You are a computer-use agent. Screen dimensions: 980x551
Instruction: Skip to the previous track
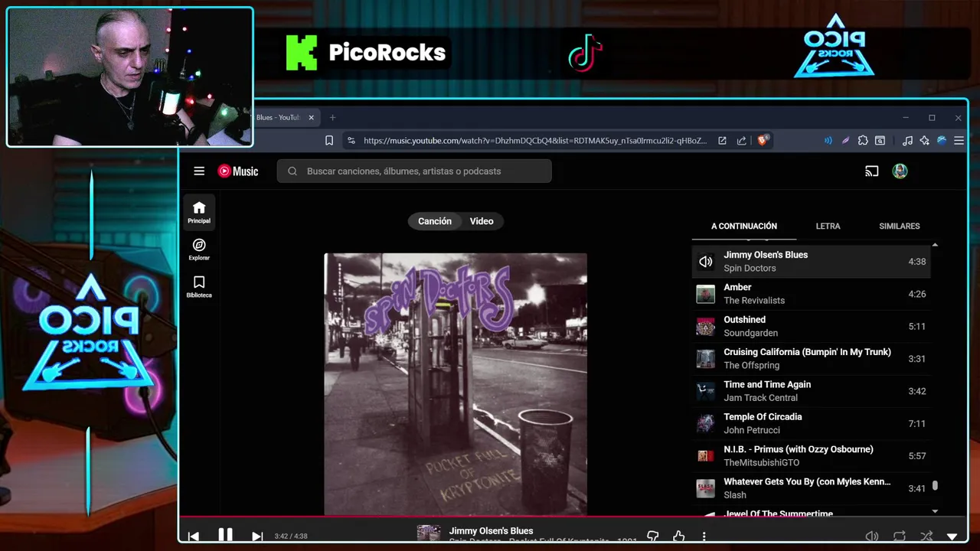(x=194, y=536)
